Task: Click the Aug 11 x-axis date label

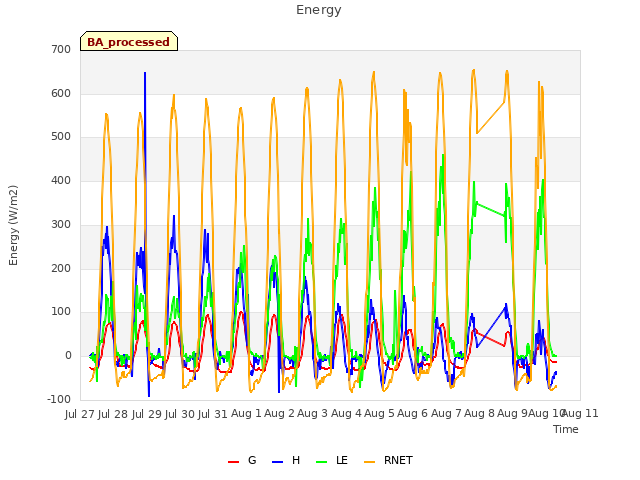Action: pyautogui.click(x=580, y=414)
